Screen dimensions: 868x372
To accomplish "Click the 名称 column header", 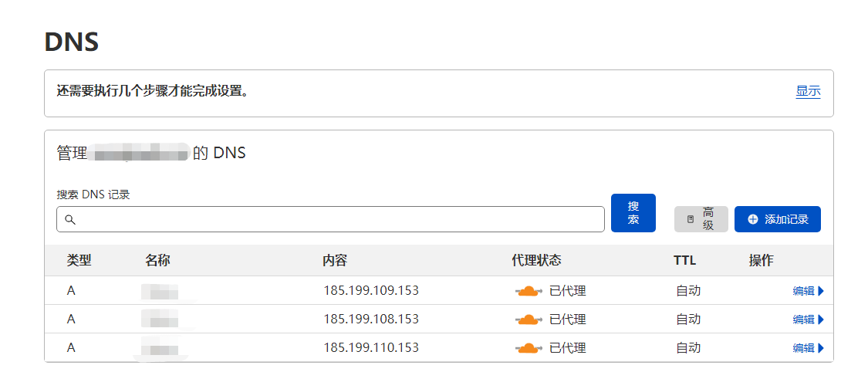I will 157,261.
